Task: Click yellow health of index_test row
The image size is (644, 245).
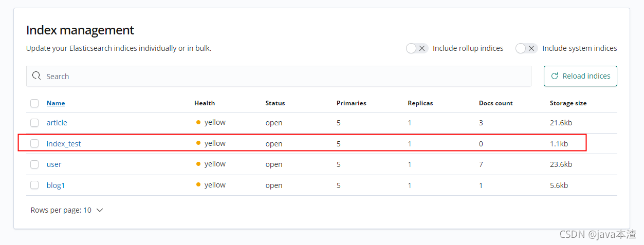Action: (211, 143)
